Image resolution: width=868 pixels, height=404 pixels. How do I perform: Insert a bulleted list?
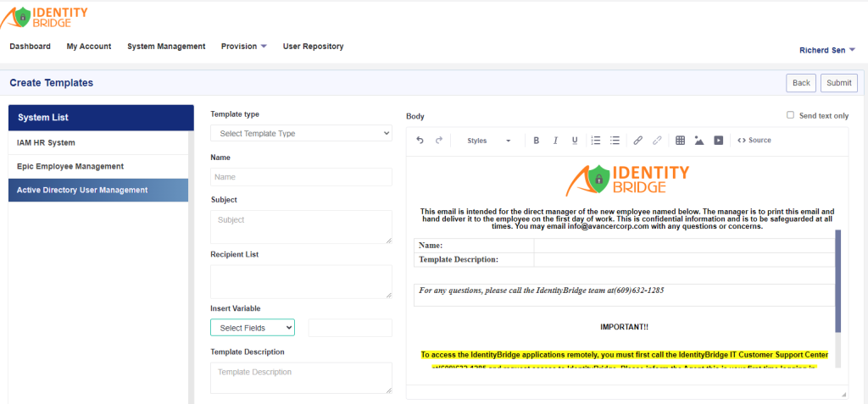coord(615,141)
